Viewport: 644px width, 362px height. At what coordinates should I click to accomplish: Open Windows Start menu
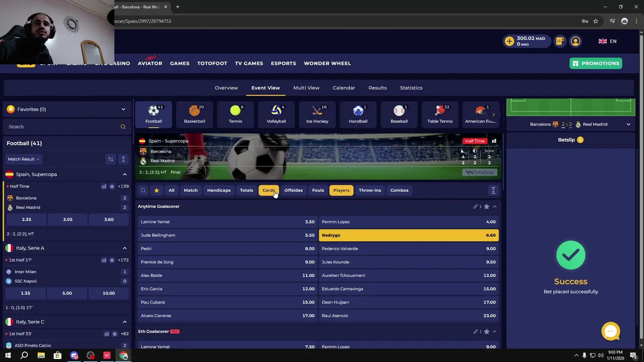(8, 355)
